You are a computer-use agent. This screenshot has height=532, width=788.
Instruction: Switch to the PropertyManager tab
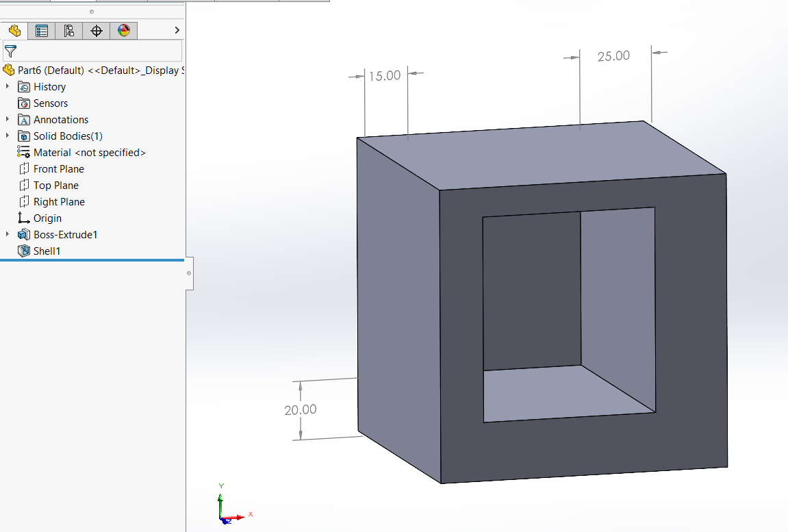tap(42, 31)
